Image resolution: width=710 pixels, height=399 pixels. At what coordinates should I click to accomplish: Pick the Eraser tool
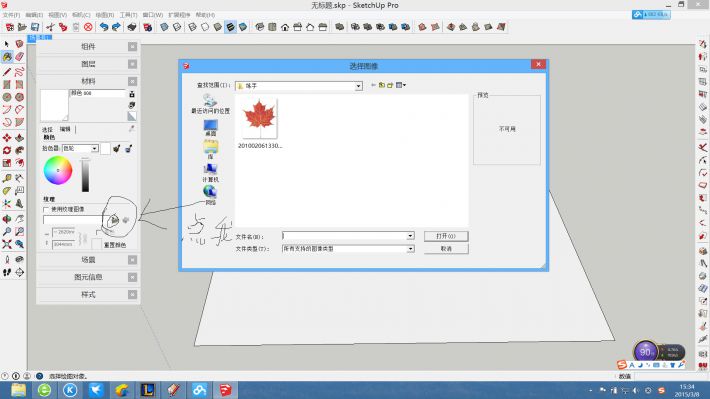19,57
